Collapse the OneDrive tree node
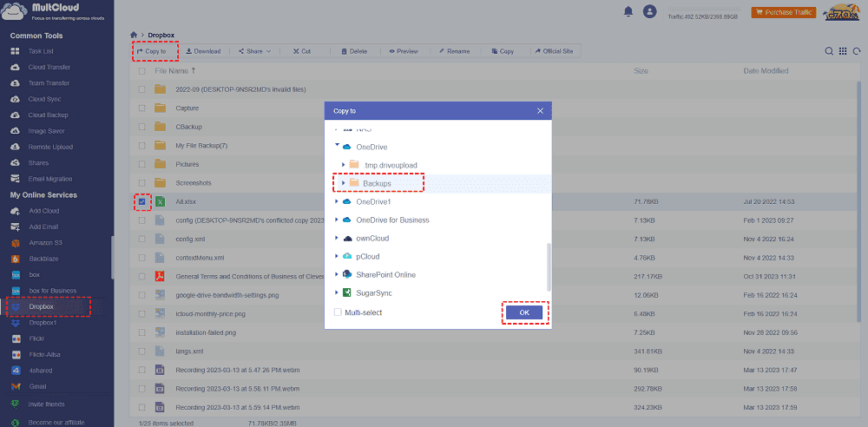 click(x=336, y=147)
